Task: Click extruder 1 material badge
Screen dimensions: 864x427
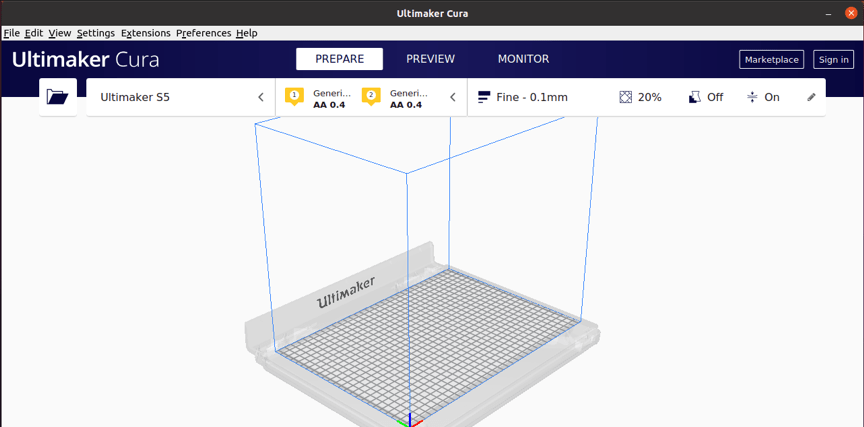Action: [294, 97]
